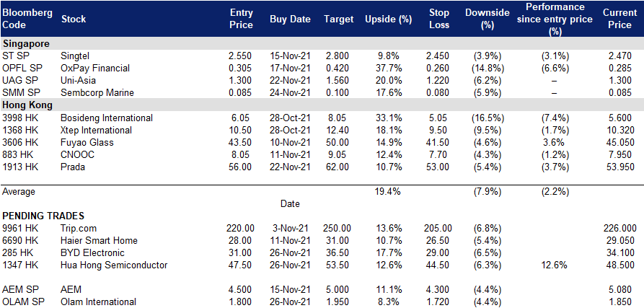Select the OxPay Financial stock cell
Viewport: 644px width, 308px height.
tap(95, 68)
